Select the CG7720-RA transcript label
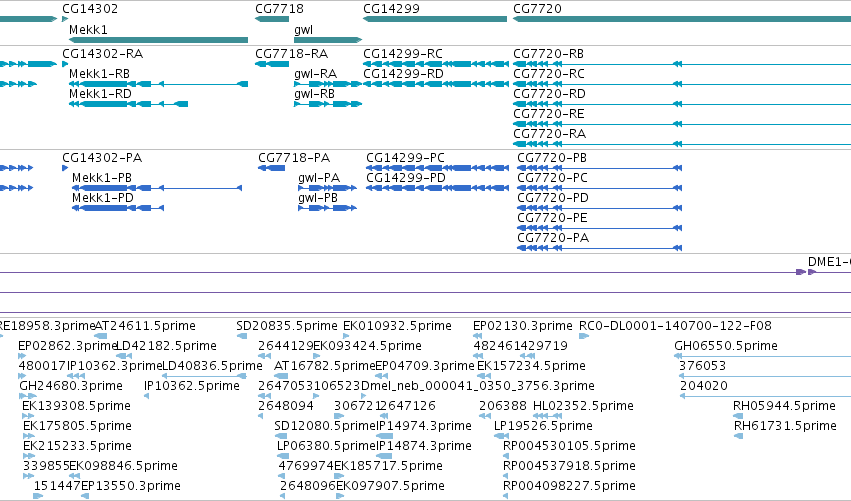The image size is (851, 501). click(x=549, y=134)
